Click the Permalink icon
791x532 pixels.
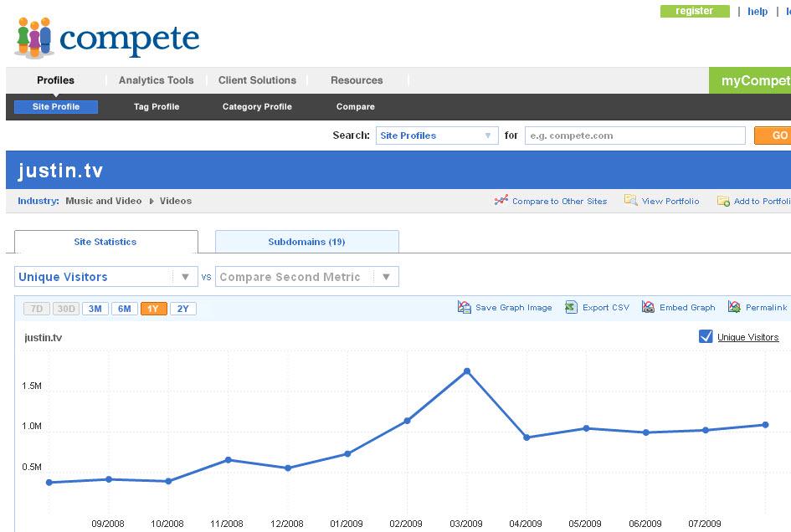pos(734,308)
